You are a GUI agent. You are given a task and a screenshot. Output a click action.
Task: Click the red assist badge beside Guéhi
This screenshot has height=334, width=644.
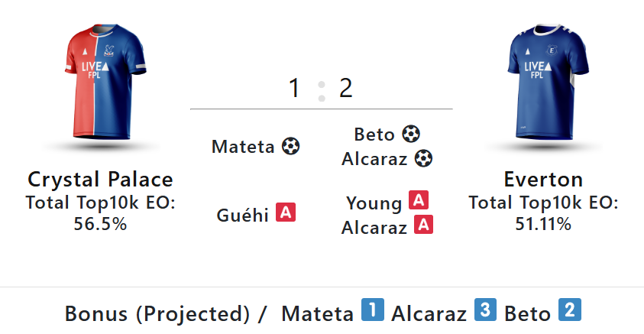coord(286,212)
